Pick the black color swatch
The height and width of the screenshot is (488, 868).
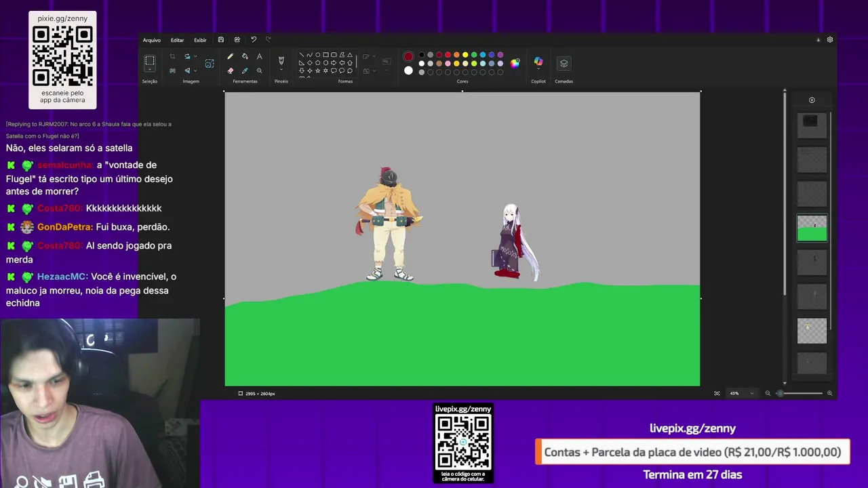pos(422,55)
